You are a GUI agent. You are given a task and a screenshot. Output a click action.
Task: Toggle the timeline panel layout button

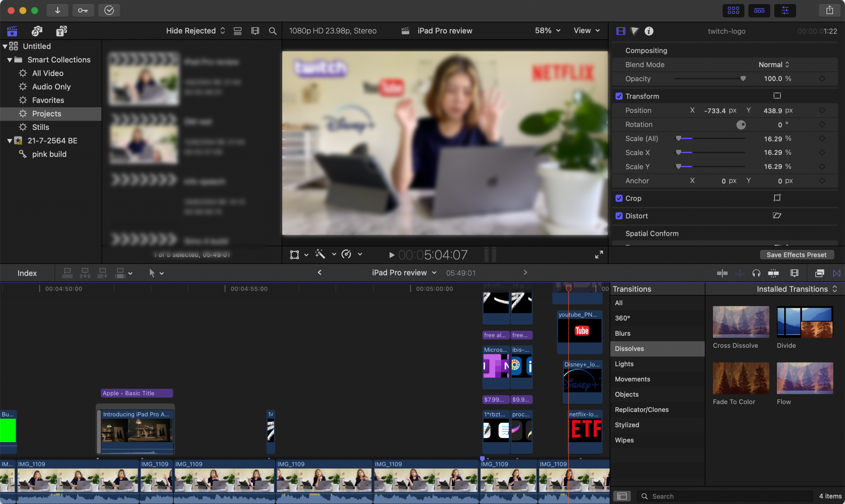(x=759, y=10)
